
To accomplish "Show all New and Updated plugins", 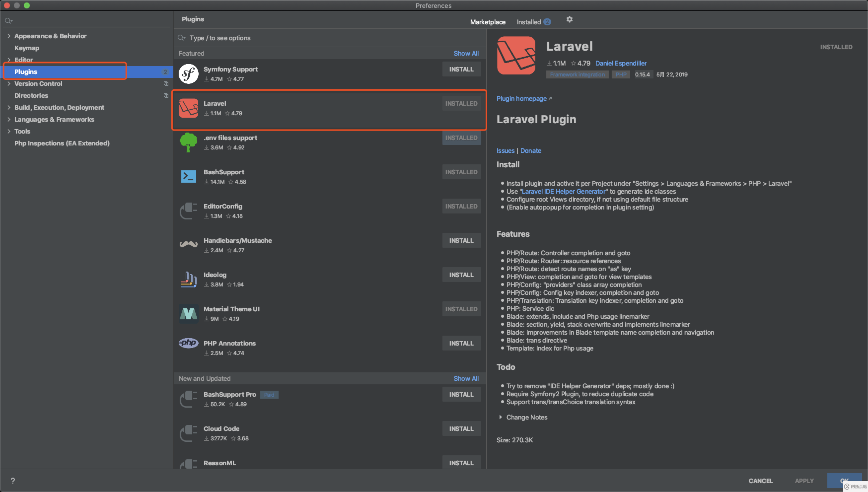I will pos(466,379).
